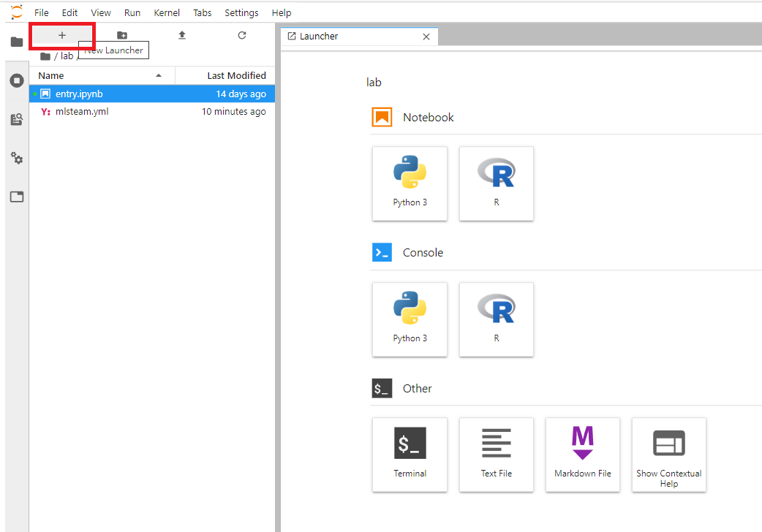Select the mlsteam.yml file
The image size is (762, 532).
coord(152,112)
